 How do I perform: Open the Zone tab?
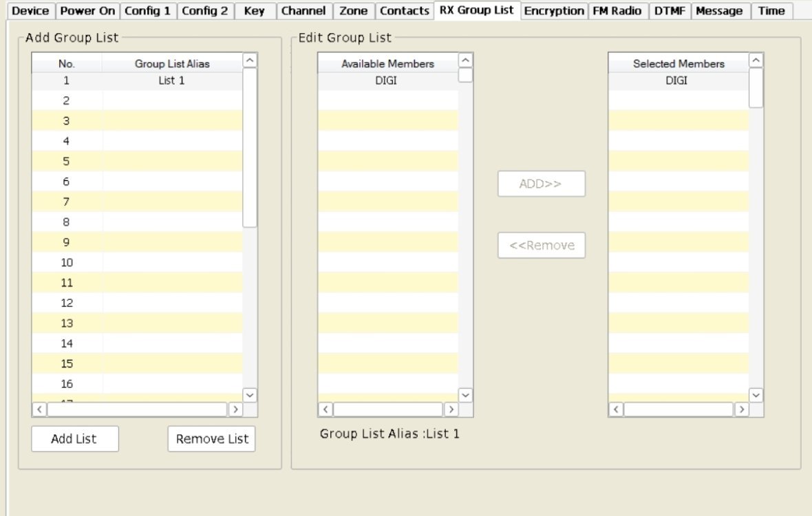point(353,11)
